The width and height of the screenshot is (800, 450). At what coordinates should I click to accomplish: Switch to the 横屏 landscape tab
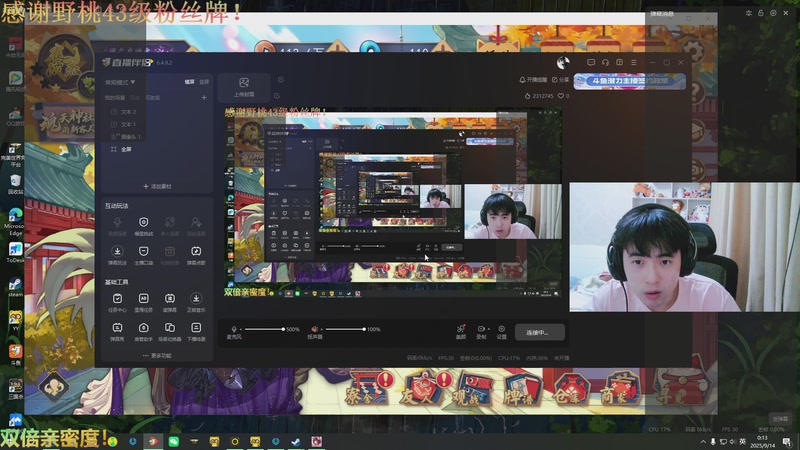click(x=189, y=82)
